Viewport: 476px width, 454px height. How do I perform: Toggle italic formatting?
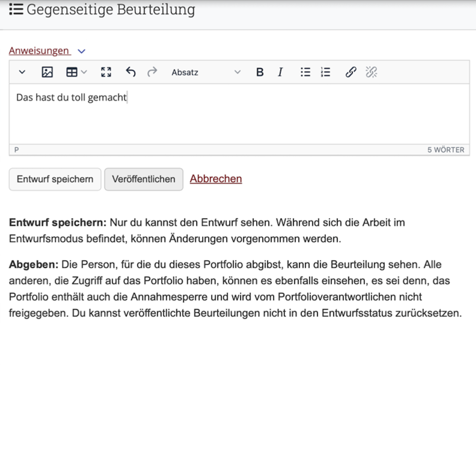(280, 72)
